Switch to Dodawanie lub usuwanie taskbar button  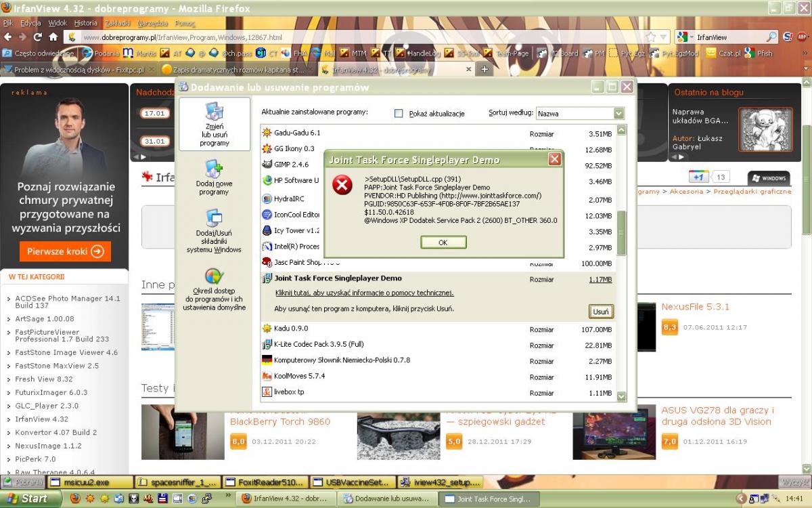[x=386, y=499]
